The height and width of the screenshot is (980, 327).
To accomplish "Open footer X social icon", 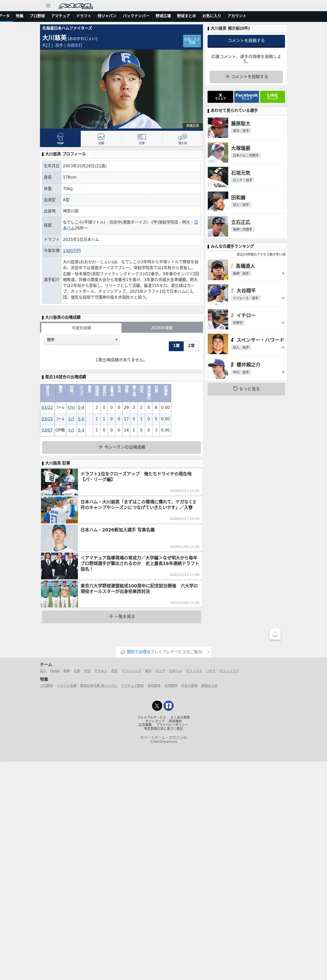I will [x=157, y=706].
